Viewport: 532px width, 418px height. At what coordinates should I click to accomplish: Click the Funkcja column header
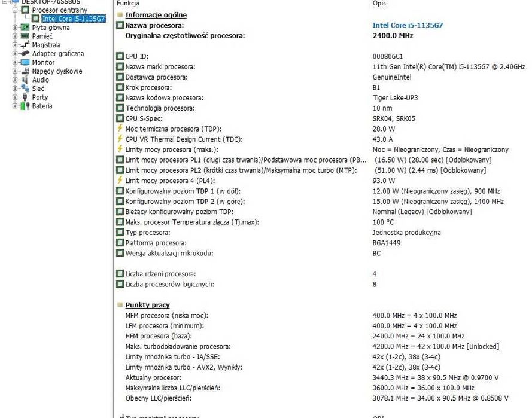127,4
